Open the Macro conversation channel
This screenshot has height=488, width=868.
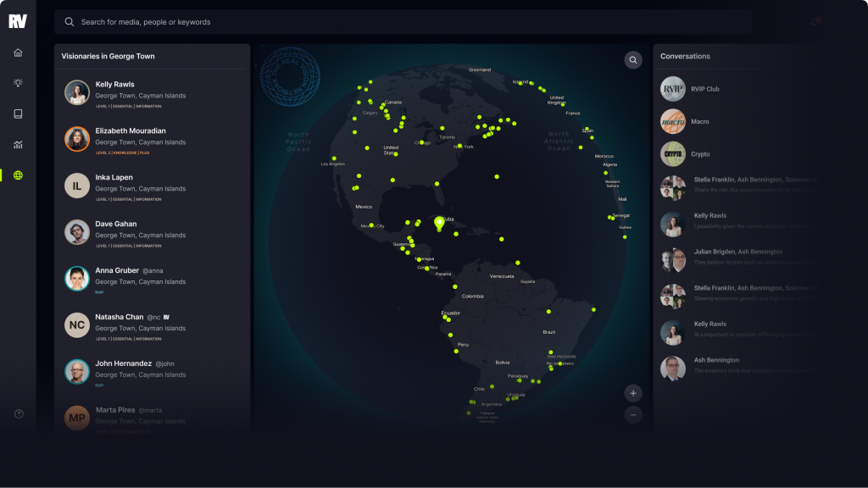[699, 122]
